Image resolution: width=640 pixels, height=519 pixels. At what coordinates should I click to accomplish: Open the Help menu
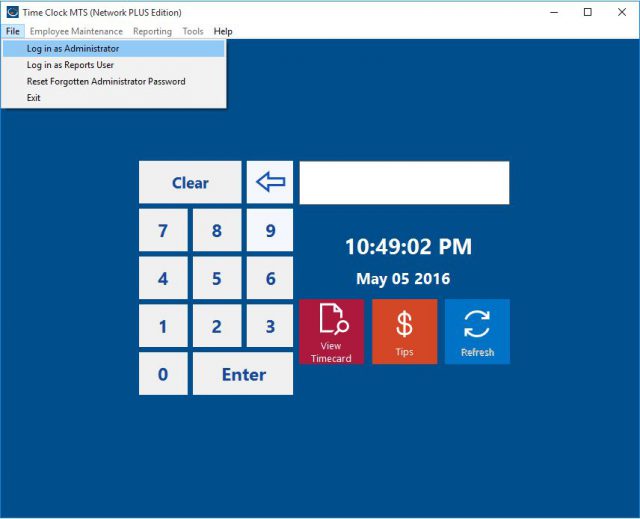[223, 31]
